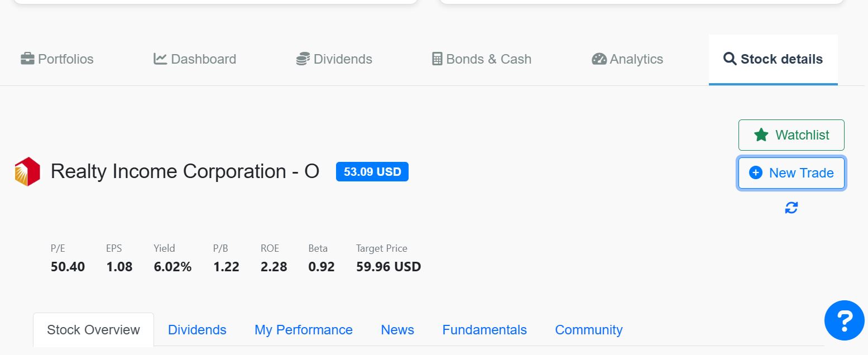Click the P/B value 1.22
Screen dimensions: 868x355
[226, 267]
